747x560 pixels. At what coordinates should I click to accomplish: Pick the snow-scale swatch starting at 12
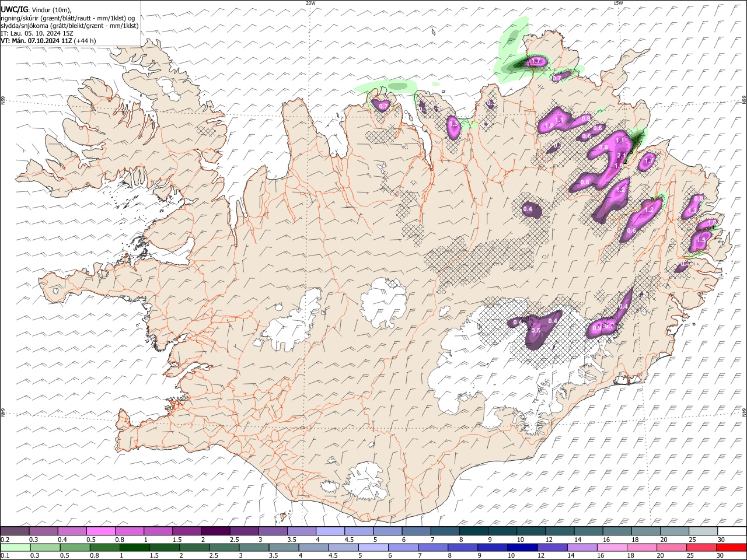[x=559, y=531]
